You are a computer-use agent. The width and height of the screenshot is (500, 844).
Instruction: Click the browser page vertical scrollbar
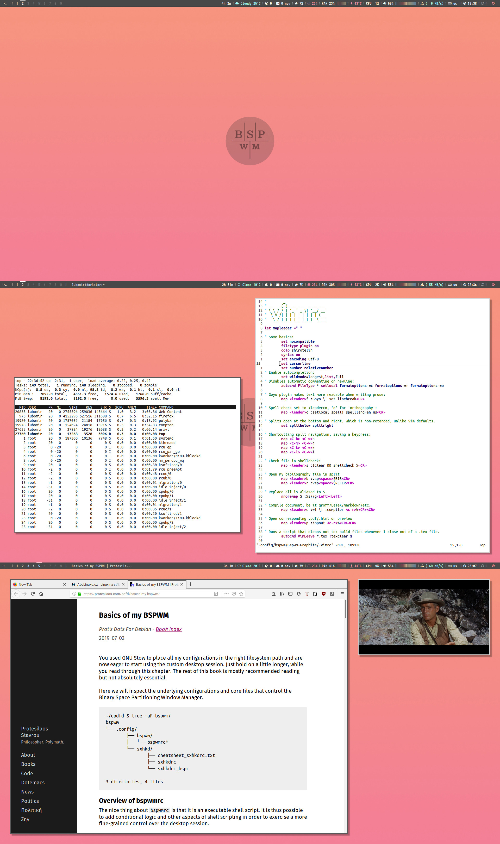click(345, 716)
